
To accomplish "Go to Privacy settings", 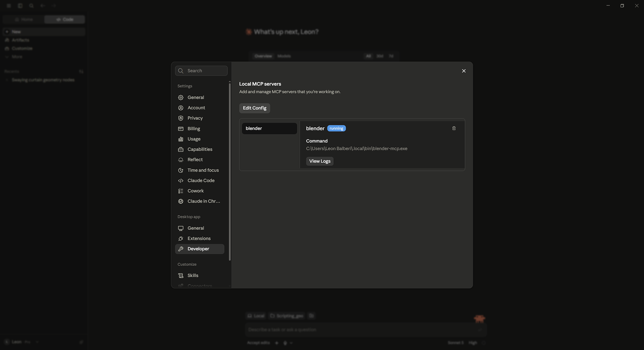I will (200, 118).
